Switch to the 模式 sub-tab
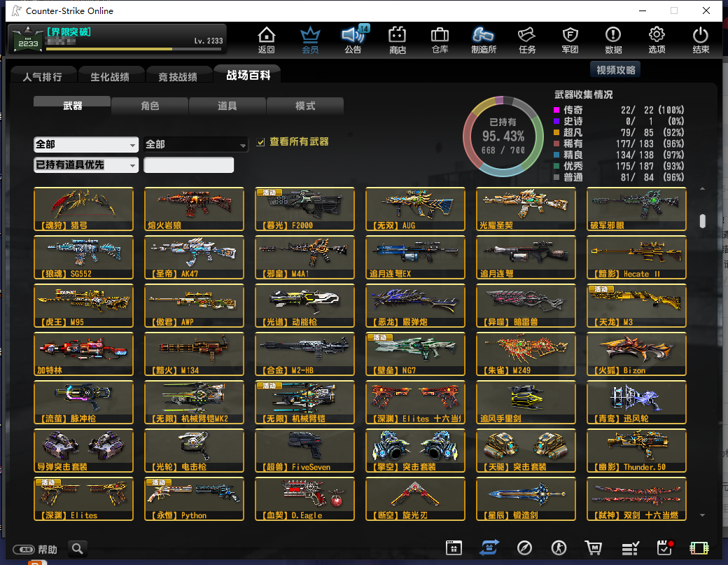Screen dimensions: 728x565 click(x=305, y=106)
